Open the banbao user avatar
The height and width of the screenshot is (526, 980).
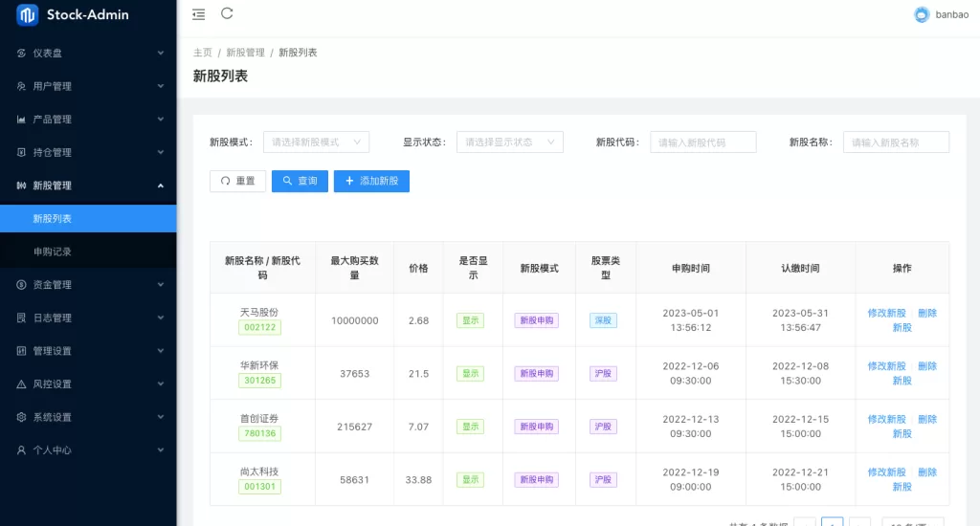click(922, 14)
